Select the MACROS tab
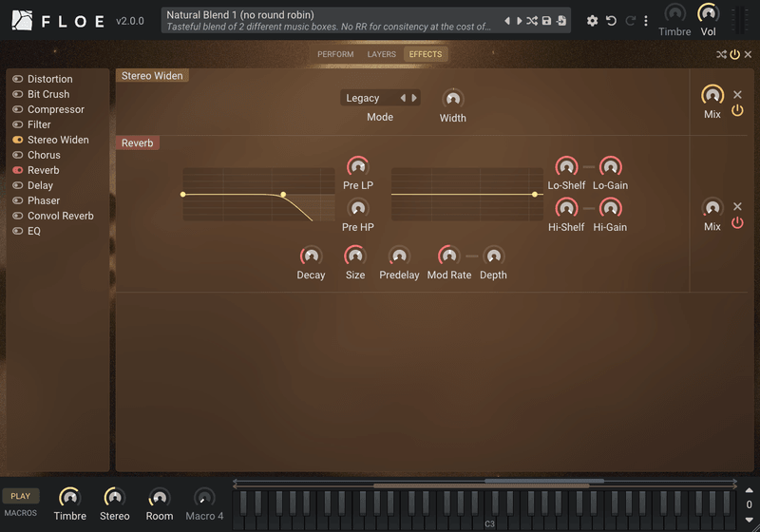The width and height of the screenshot is (760, 532). 20,513
